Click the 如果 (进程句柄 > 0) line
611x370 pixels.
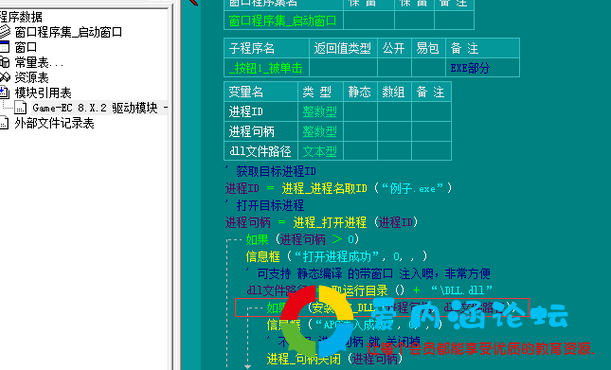coord(302,239)
